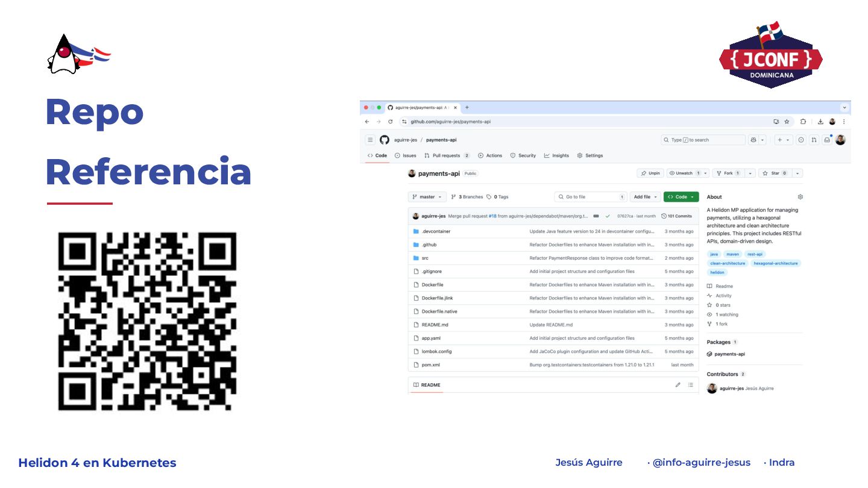The width and height of the screenshot is (868, 488).
Task: Open the user avatar menu in GitHub header
Action: (x=840, y=140)
